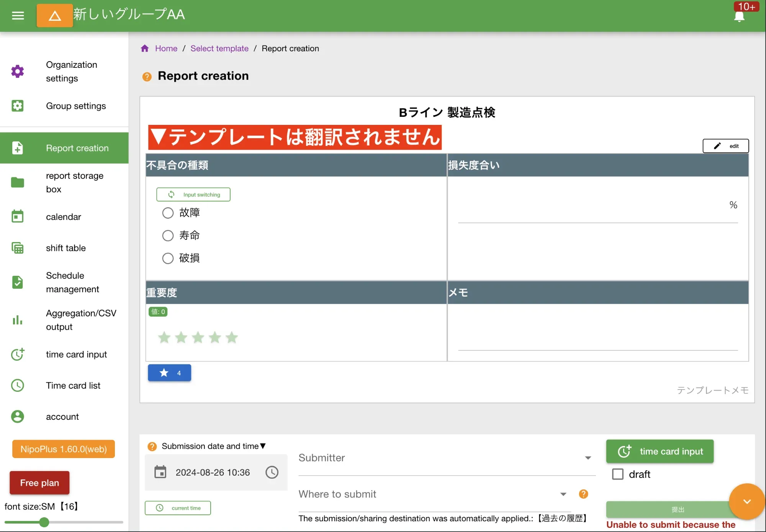Open the report storage box folder icon

point(18,182)
